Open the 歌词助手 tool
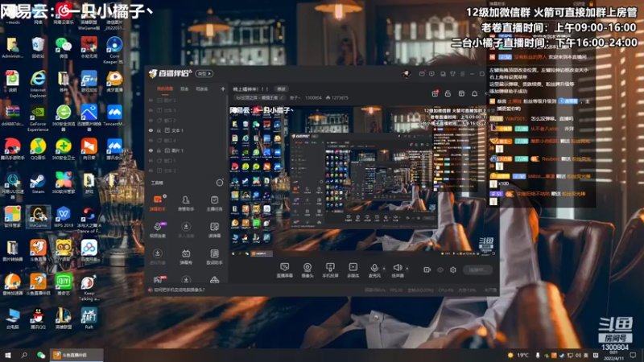 click(214, 257)
